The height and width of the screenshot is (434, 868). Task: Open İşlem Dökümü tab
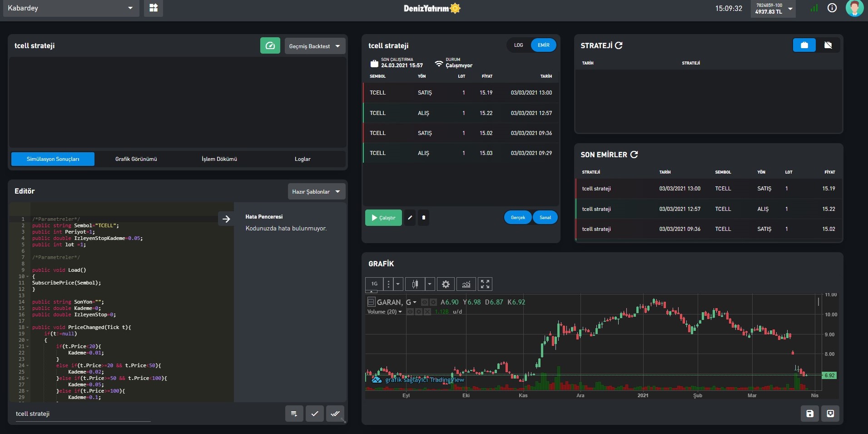pyautogui.click(x=219, y=159)
